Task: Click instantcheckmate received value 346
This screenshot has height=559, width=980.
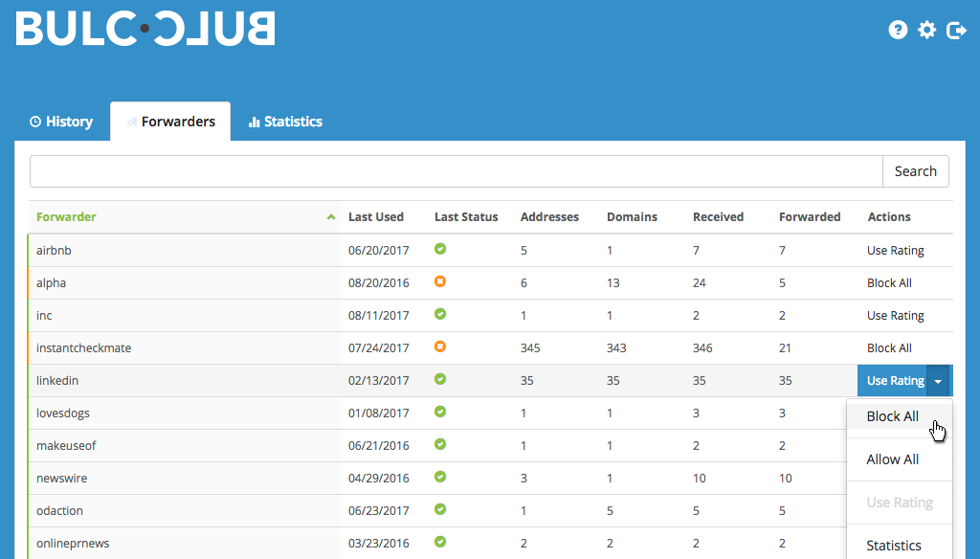Action: pyautogui.click(x=702, y=348)
